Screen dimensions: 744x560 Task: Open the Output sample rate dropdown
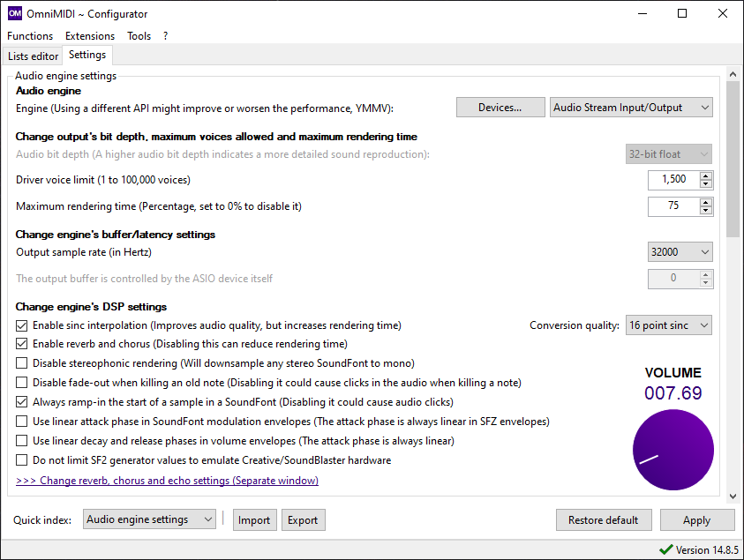680,252
